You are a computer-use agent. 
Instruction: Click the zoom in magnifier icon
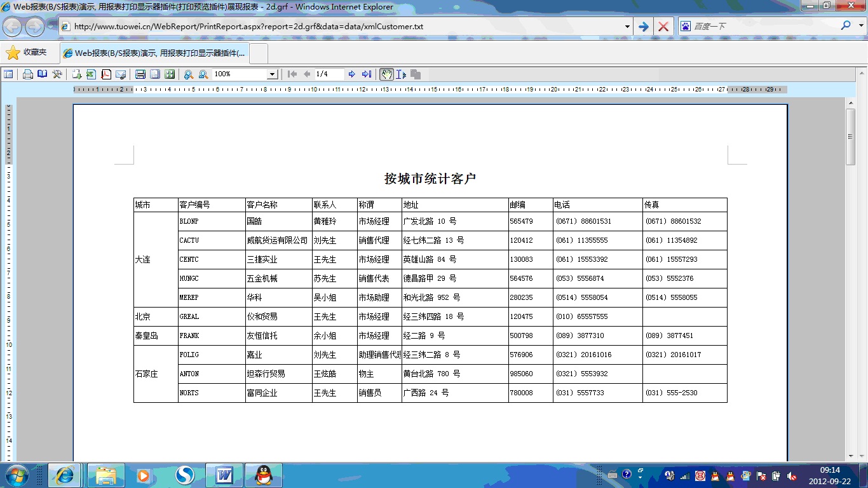(x=188, y=74)
